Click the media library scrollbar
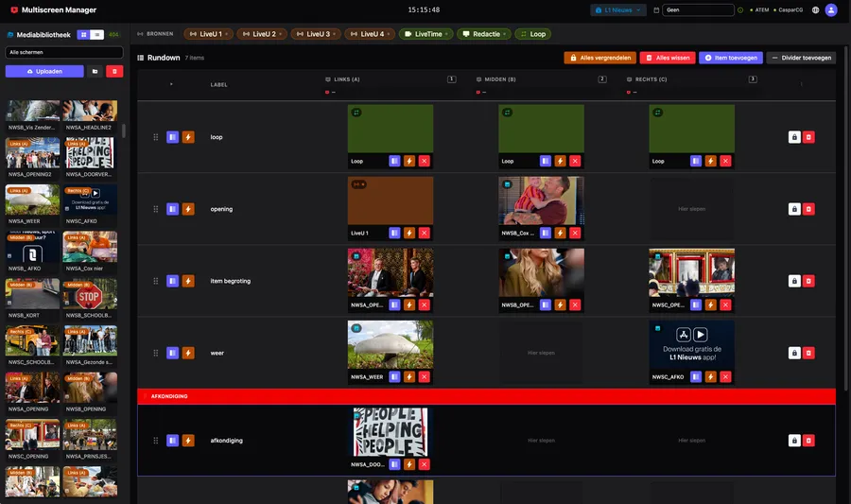 124,131
